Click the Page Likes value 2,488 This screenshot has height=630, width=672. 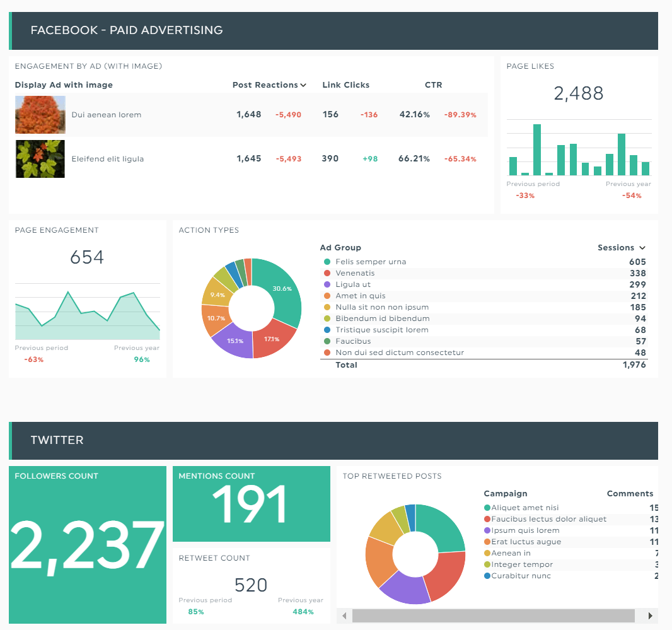579,93
